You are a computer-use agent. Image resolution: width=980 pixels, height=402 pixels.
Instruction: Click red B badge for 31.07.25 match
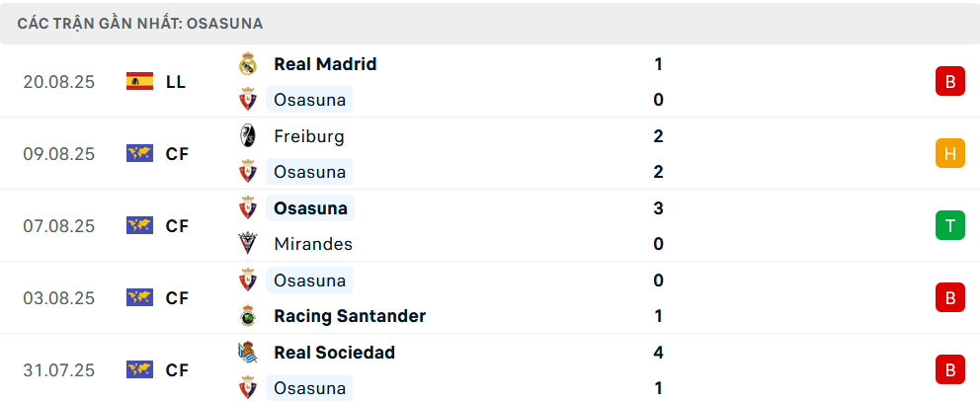coord(949,370)
